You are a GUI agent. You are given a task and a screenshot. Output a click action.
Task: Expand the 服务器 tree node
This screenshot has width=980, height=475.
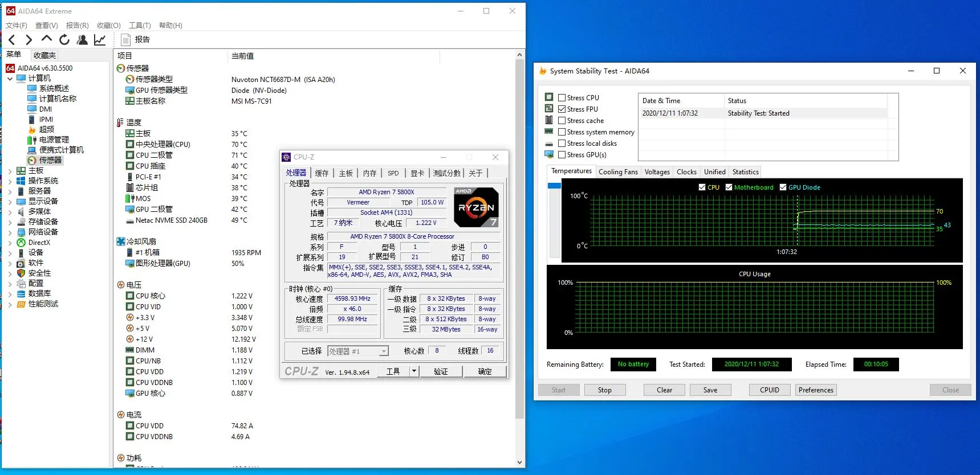click(10, 191)
